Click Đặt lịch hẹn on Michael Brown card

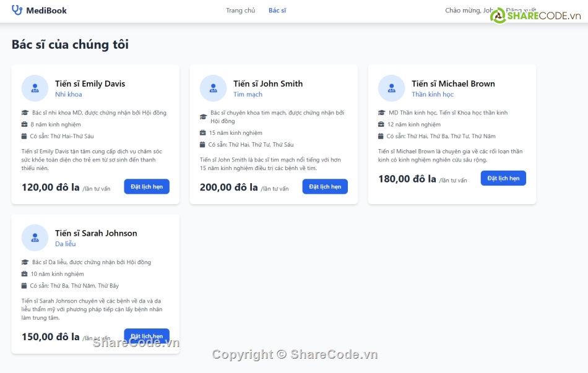503,178
